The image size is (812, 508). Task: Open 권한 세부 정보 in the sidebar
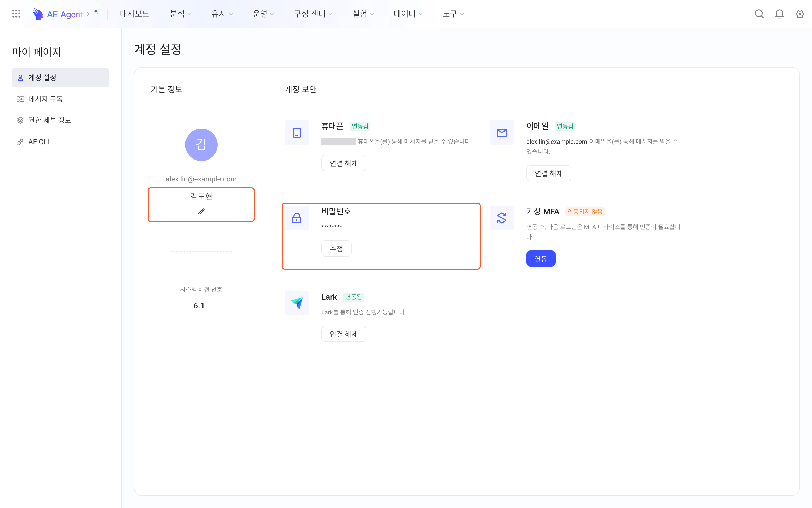[61, 120]
